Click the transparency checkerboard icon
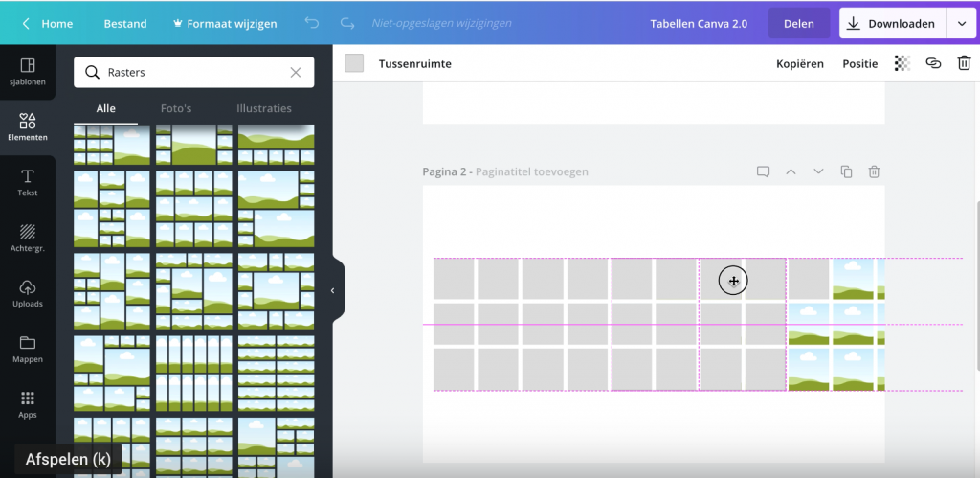The image size is (980, 478). [x=902, y=63]
